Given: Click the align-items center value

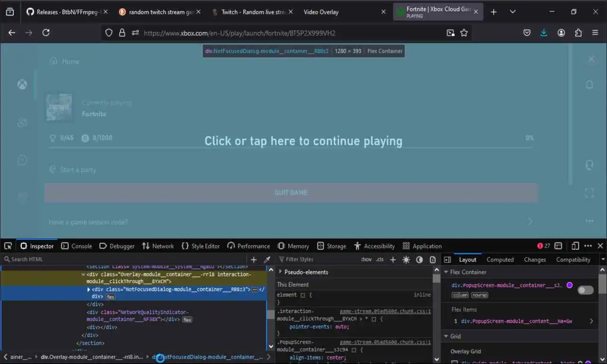Looking at the screenshot, I should pos(335,357).
